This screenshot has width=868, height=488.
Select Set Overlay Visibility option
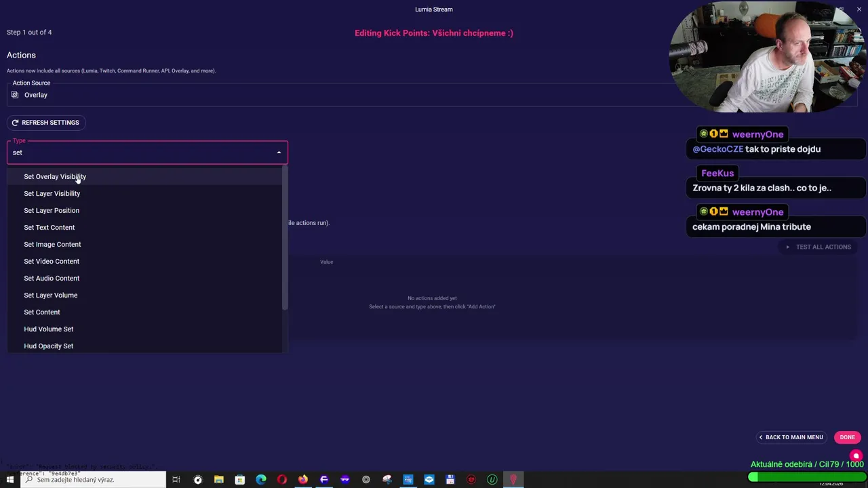tap(55, 176)
